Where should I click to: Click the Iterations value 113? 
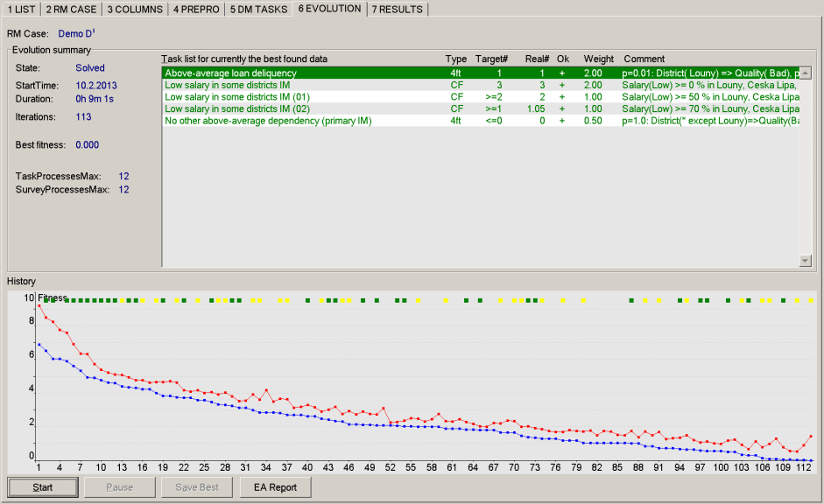(83, 116)
